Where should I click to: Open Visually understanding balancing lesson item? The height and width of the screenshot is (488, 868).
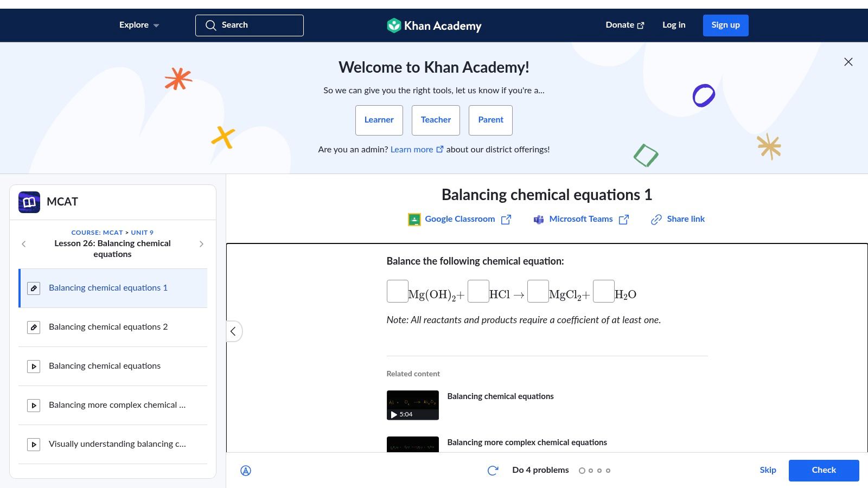113,444
